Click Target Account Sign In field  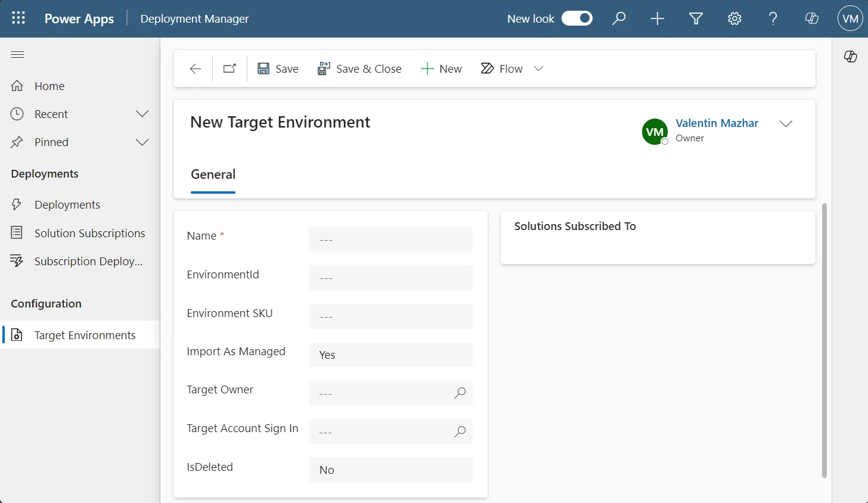[390, 431]
